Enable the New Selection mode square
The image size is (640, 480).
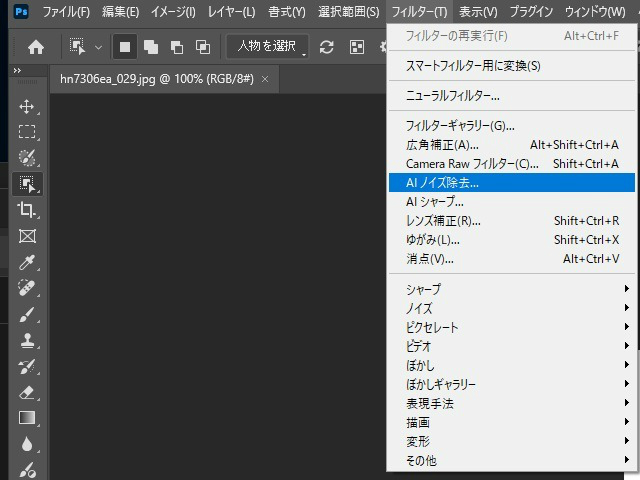(126, 47)
